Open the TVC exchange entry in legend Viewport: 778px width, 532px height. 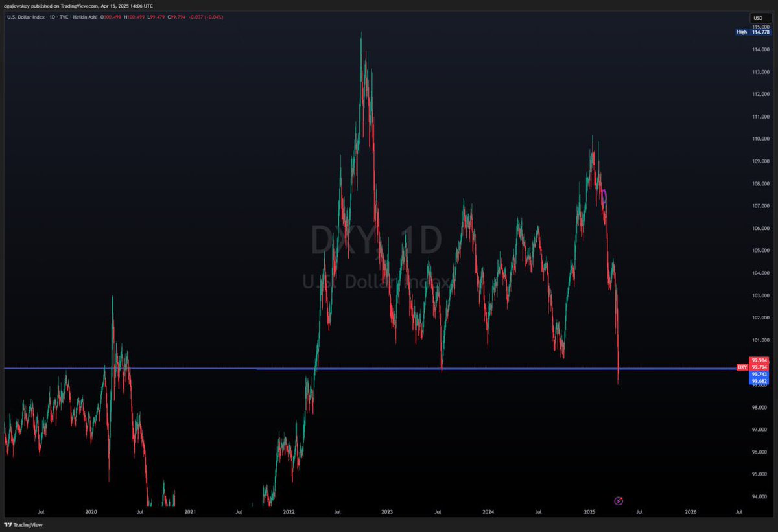pos(63,18)
